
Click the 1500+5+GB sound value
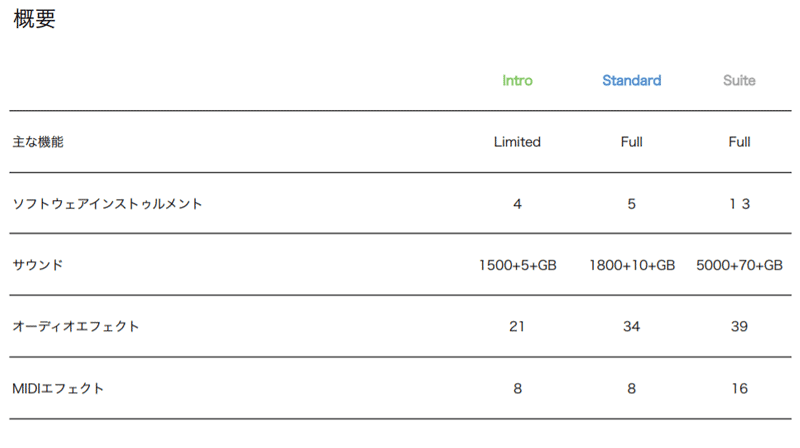pos(517,265)
